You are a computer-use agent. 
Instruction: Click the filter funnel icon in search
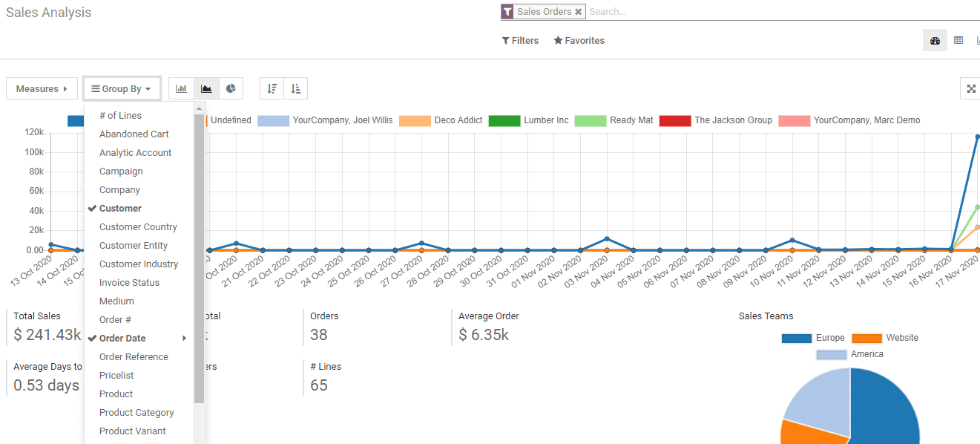point(507,12)
